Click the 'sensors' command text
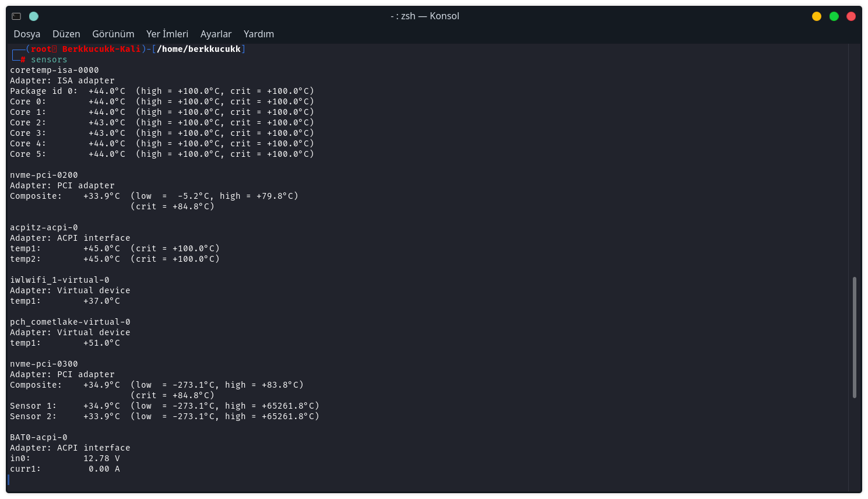868x499 pixels. coord(49,59)
